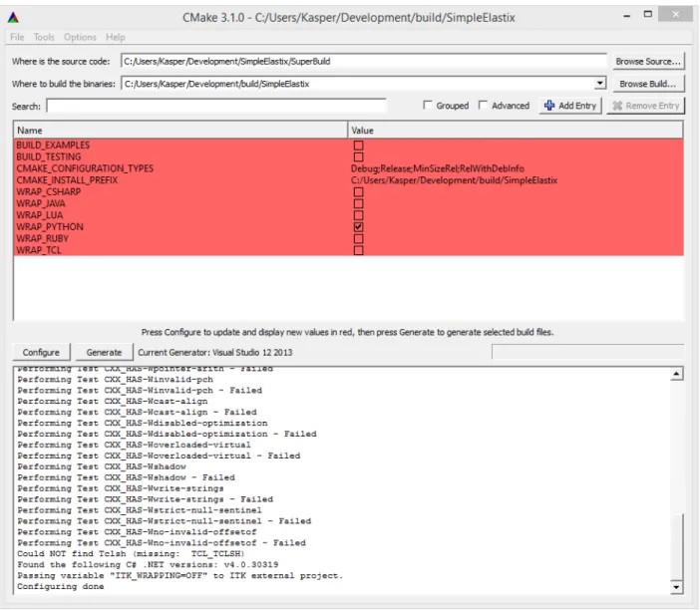Image resolution: width=700 pixels, height=610 pixels.
Task: Select the WRAP_LUA entry name
Action: click(x=39, y=215)
